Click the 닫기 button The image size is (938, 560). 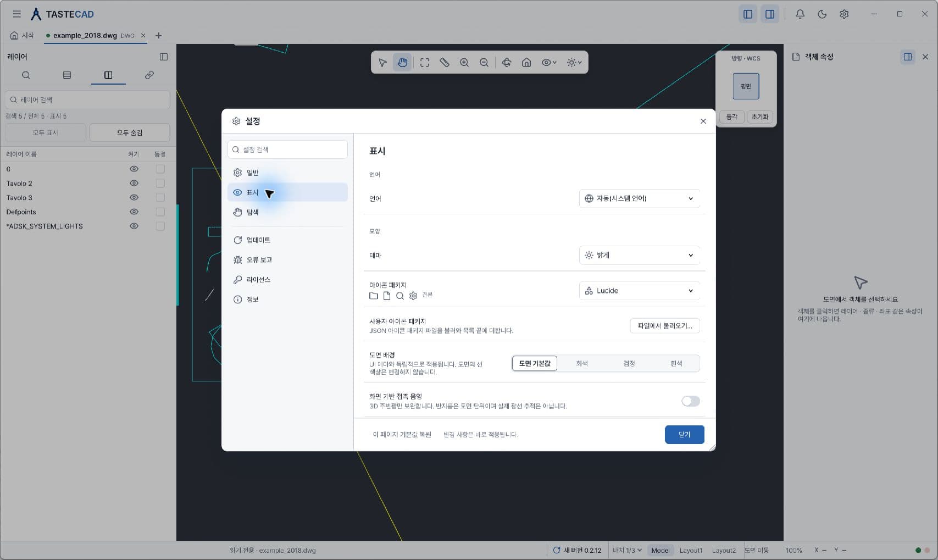(684, 435)
